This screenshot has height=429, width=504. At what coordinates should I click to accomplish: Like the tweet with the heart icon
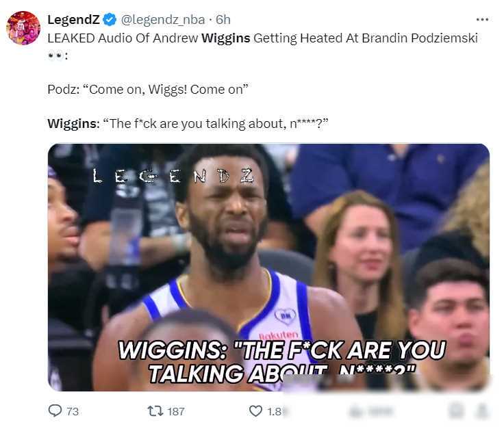tap(255, 411)
